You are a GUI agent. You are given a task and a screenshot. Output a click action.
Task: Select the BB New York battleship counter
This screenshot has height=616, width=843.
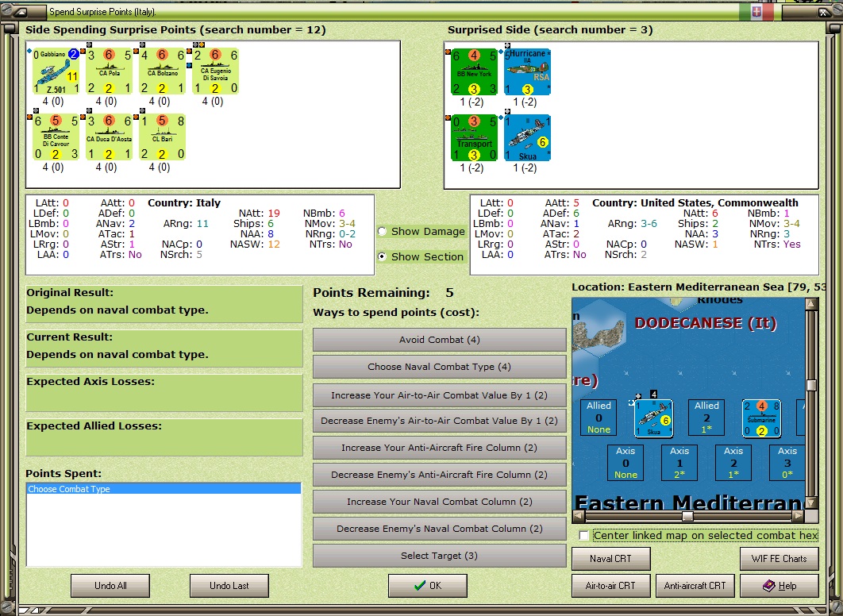click(x=474, y=72)
